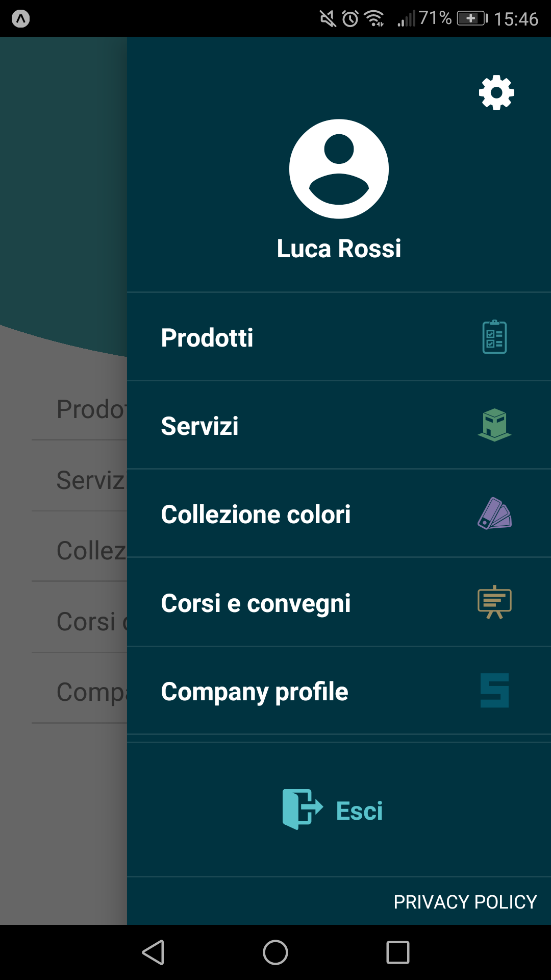Open the Servizi menu item
The image size is (551, 980).
coord(339,425)
